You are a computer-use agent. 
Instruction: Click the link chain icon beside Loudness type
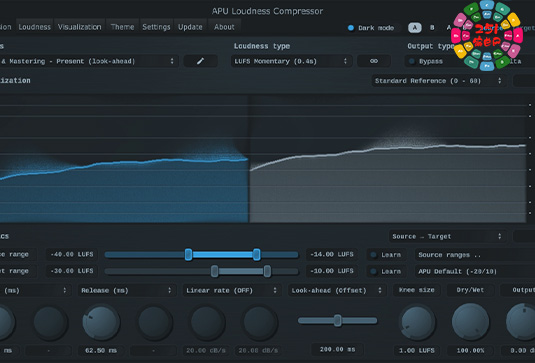[x=374, y=61]
